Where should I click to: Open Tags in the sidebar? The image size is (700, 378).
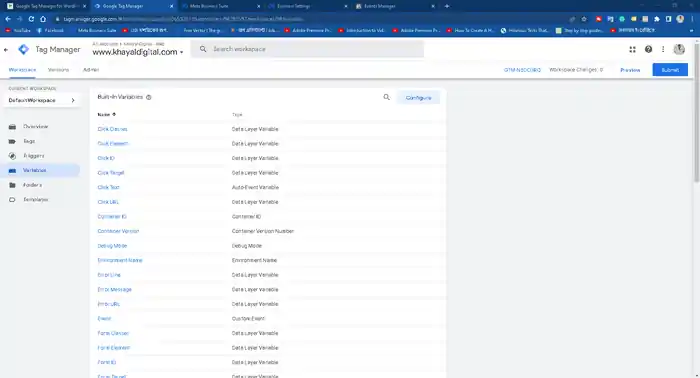tap(29, 141)
